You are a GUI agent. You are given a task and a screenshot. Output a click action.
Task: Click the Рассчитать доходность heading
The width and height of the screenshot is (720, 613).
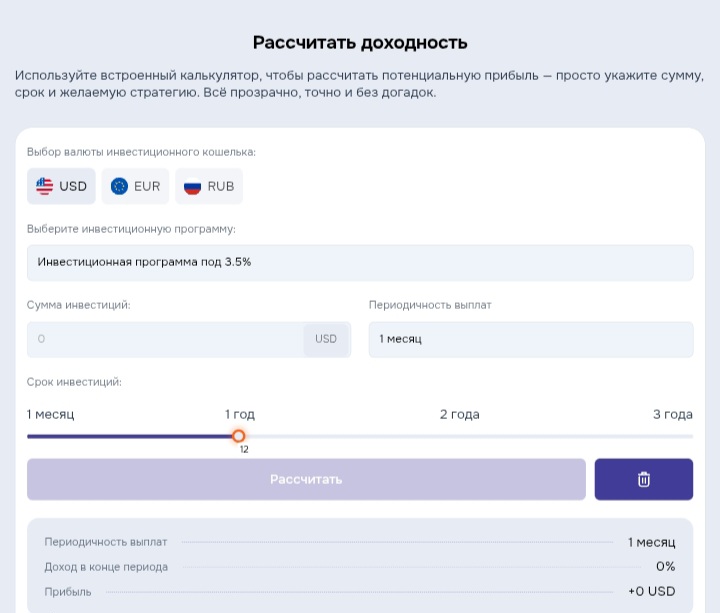(x=360, y=43)
